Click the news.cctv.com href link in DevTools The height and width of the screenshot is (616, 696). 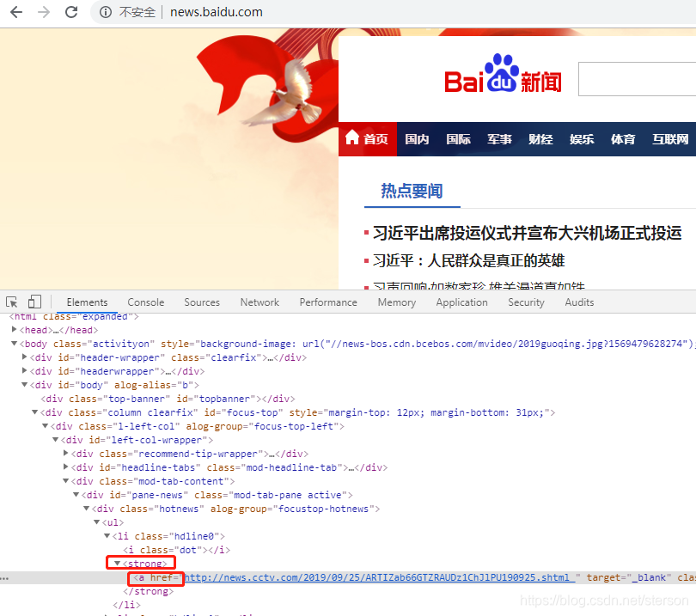pyautogui.click(x=380, y=577)
